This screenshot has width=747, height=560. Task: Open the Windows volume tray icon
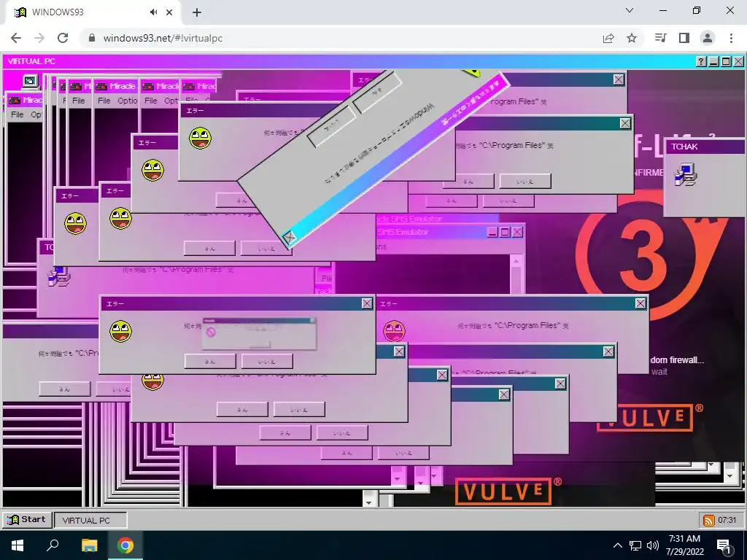653,545
